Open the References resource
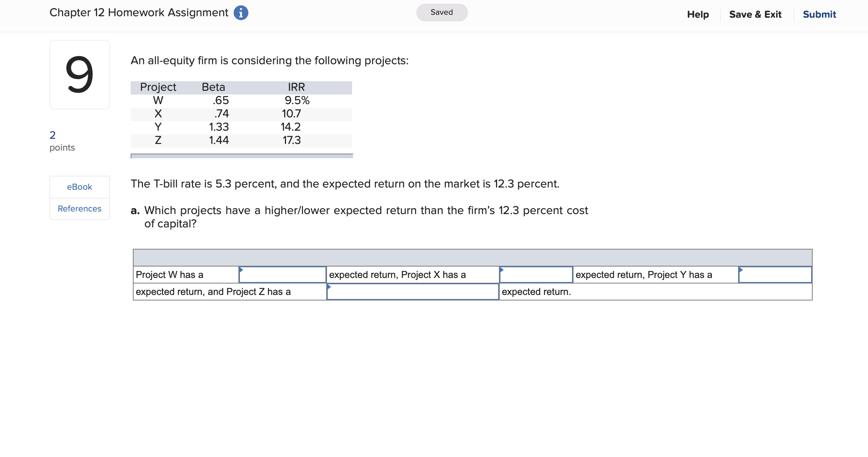 [x=79, y=208]
